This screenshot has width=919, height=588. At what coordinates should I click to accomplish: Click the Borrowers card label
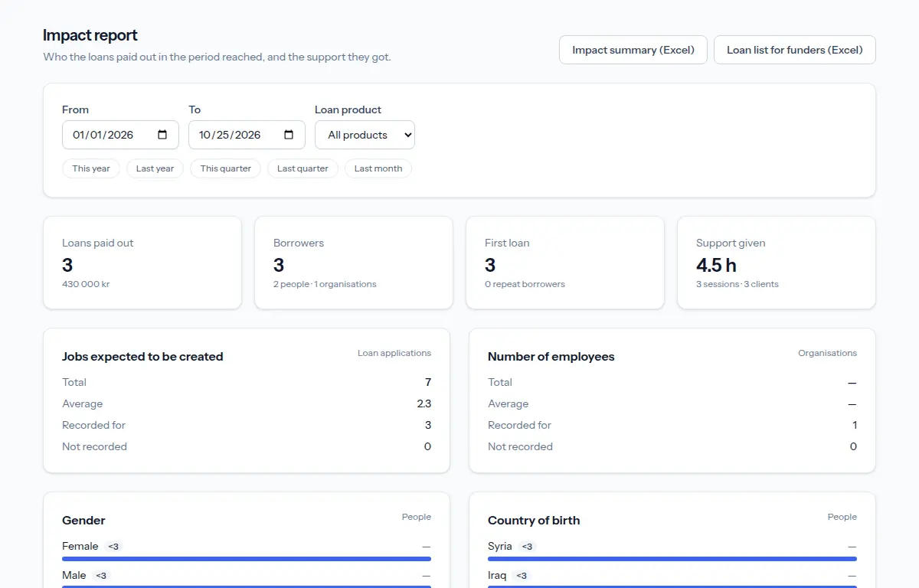tap(299, 243)
